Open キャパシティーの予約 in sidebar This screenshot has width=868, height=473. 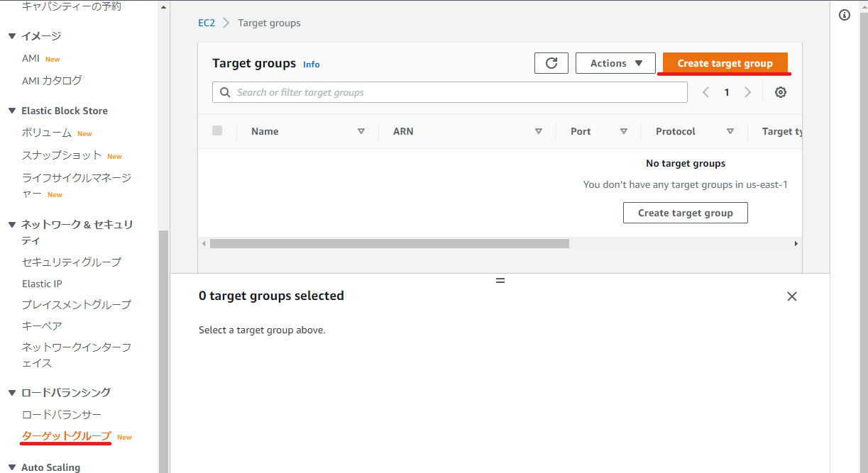[72, 6]
